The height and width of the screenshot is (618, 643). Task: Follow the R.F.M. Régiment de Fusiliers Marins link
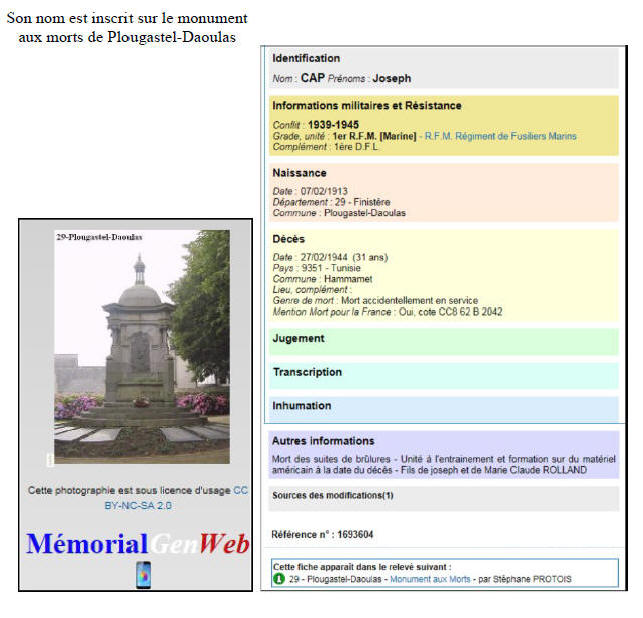(x=500, y=136)
